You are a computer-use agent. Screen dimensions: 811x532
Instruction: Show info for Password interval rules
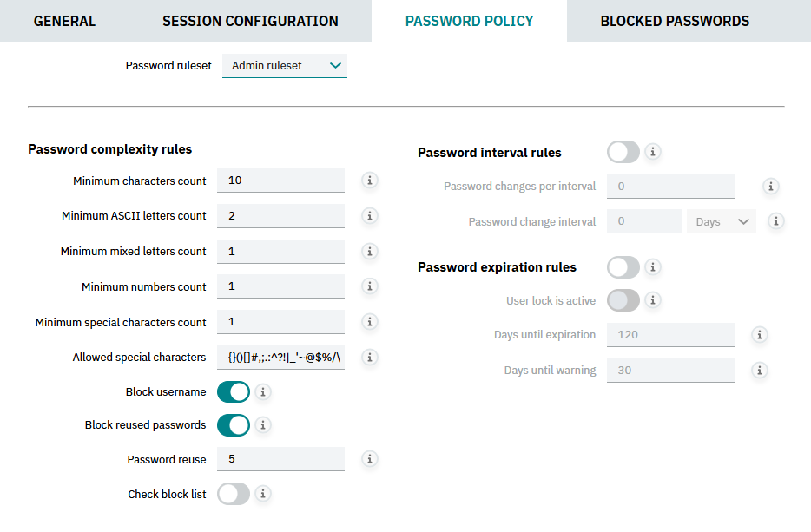click(x=653, y=152)
